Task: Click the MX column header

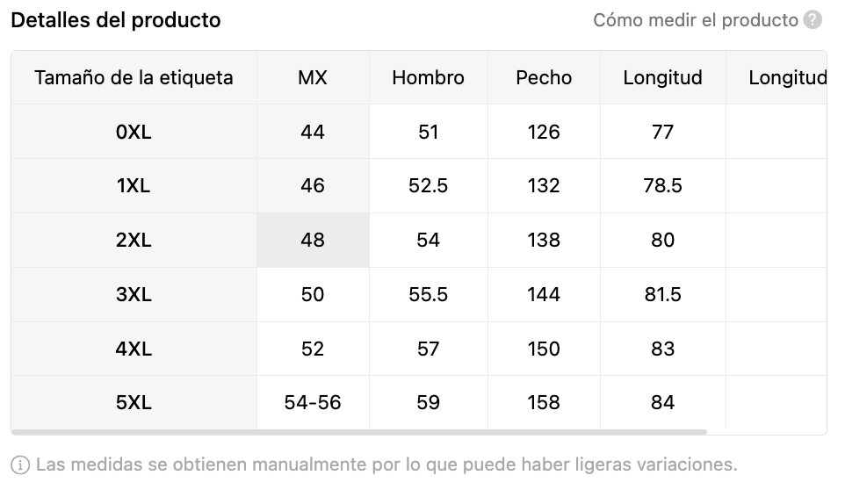Action: click(x=313, y=77)
